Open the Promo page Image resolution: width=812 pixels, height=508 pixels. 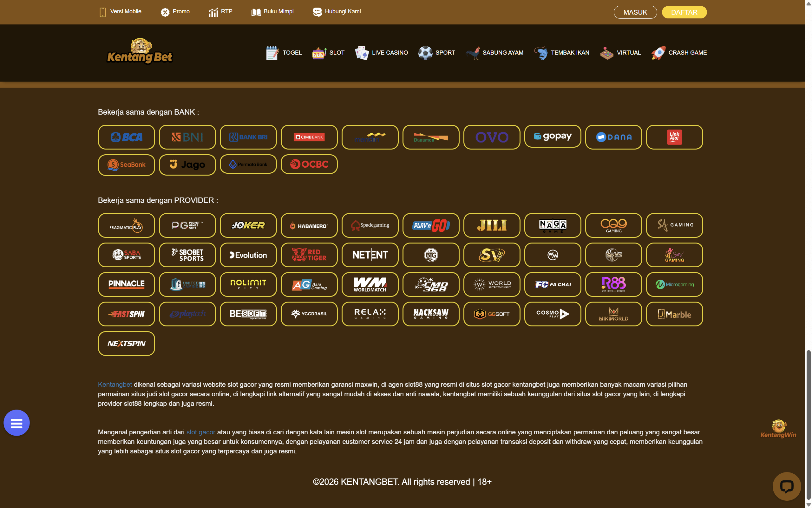[175, 12]
